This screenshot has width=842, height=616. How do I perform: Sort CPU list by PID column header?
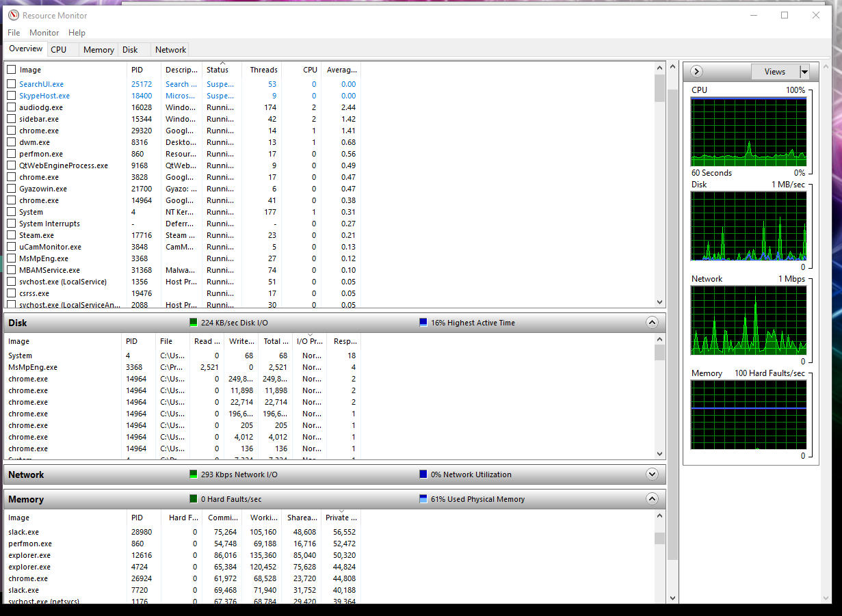point(144,70)
